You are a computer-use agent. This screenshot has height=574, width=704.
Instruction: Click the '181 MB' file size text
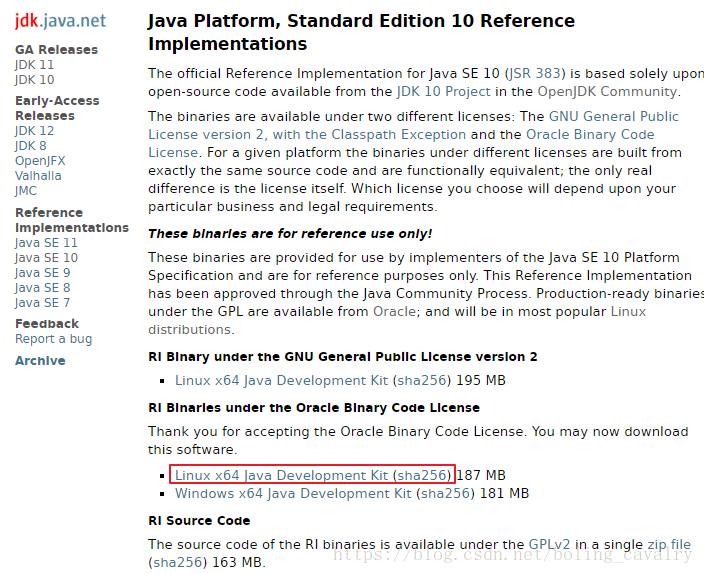click(x=505, y=493)
